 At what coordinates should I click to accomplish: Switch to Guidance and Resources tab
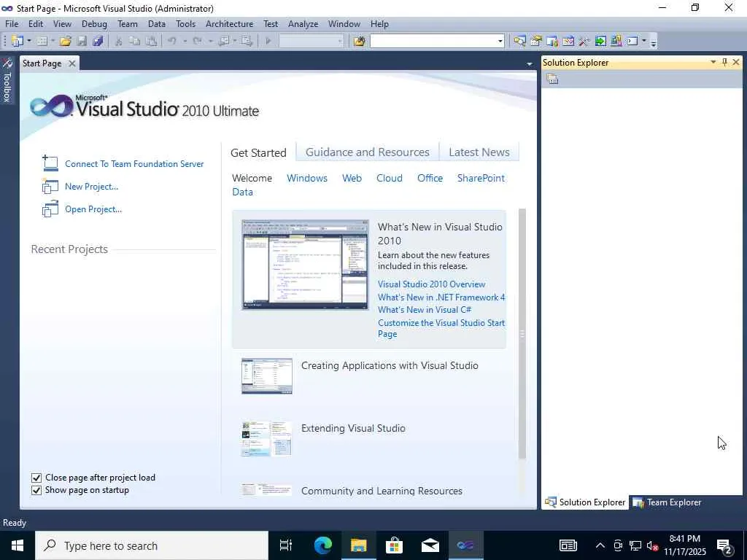point(368,152)
